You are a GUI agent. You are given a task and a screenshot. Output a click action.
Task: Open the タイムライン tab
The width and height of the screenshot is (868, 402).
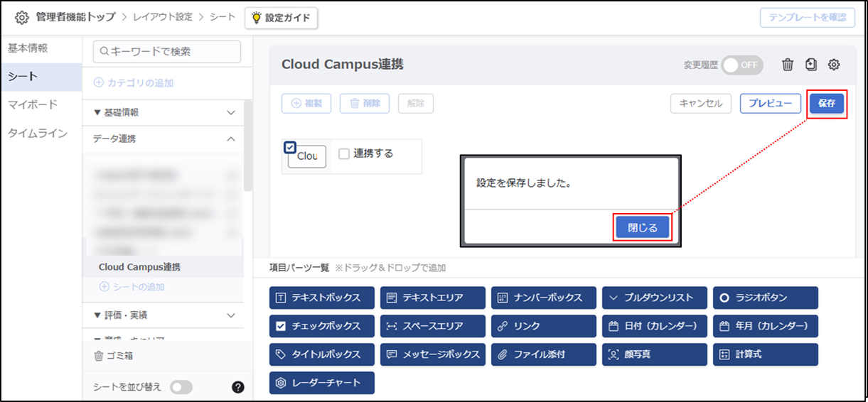click(41, 134)
